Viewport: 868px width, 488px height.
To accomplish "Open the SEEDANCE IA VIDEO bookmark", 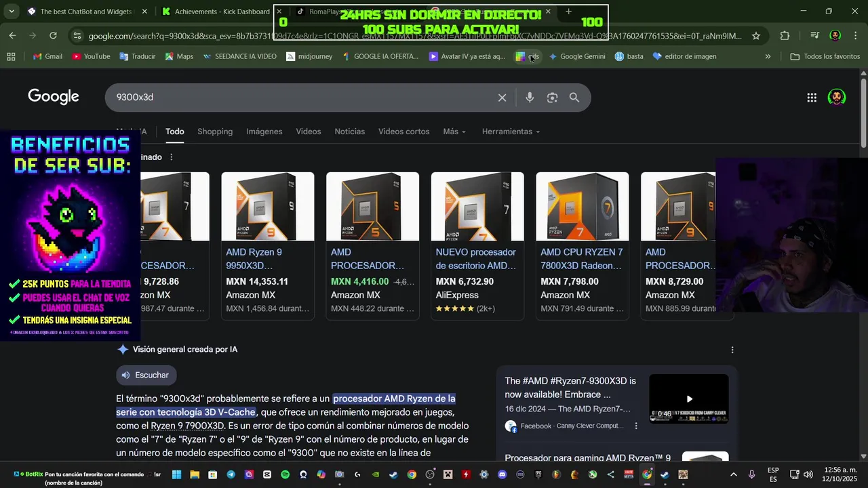I will pos(239,57).
